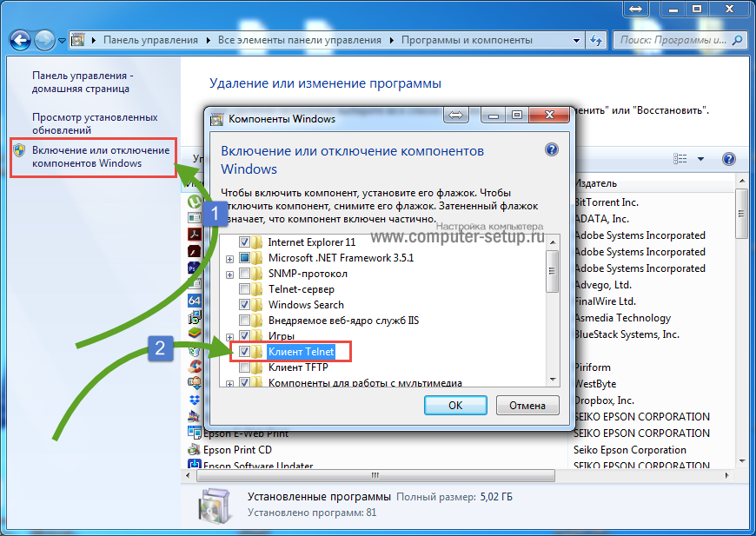Click the folder icon next to Telnet-сервер
The image size is (756, 536).
click(x=256, y=289)
